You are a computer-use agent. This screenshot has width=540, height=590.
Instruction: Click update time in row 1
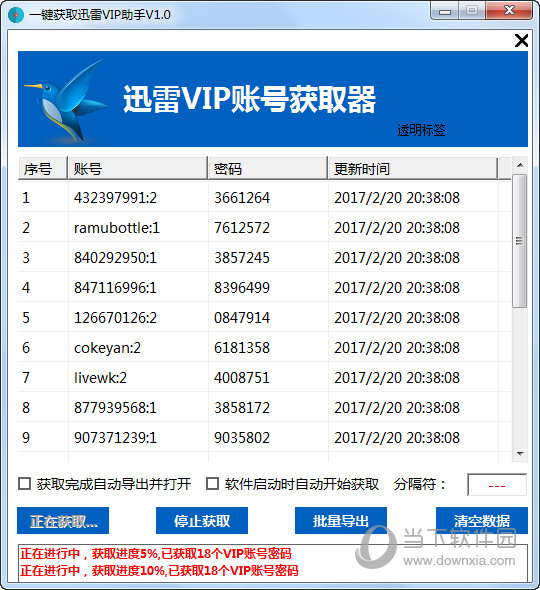coord(397,197)
